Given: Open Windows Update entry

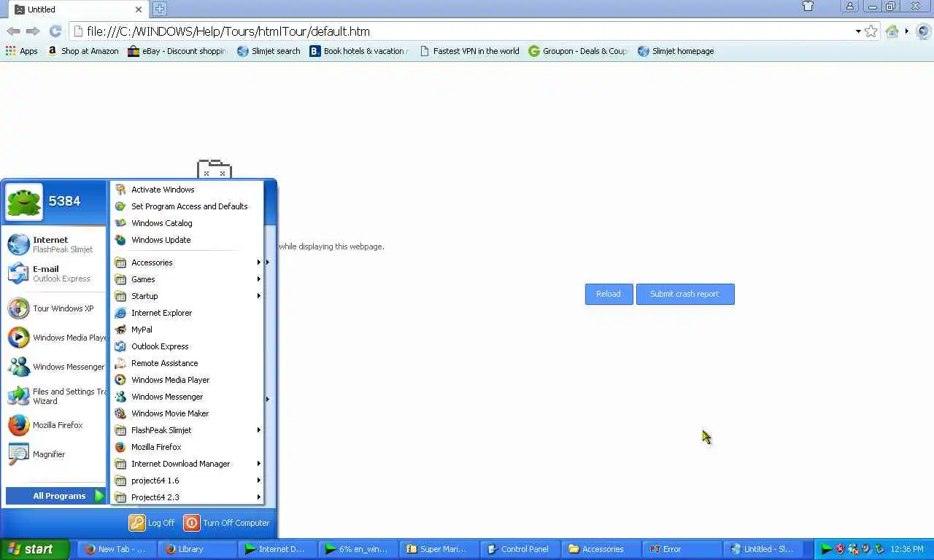Looking at the screenshot, I should pos(187,240).
